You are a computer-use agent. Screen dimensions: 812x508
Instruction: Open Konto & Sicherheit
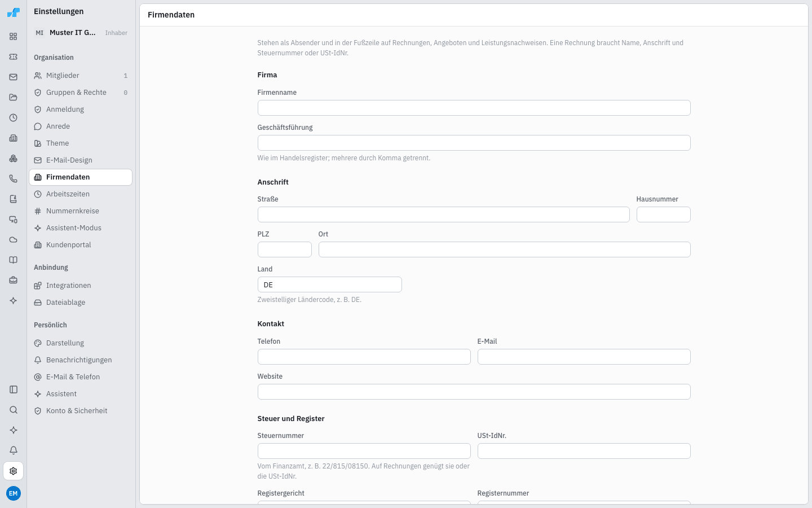click(x=81, y=411)
